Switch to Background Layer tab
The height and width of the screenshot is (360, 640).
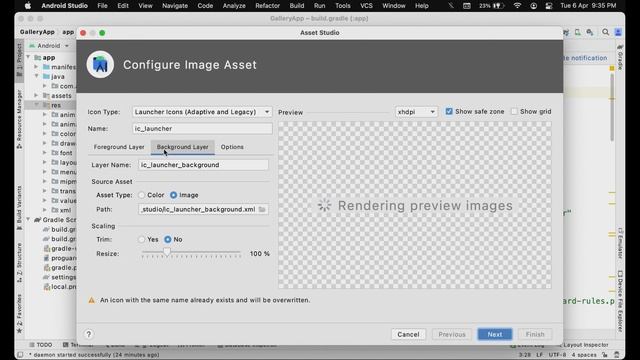[x=182, y=147]
